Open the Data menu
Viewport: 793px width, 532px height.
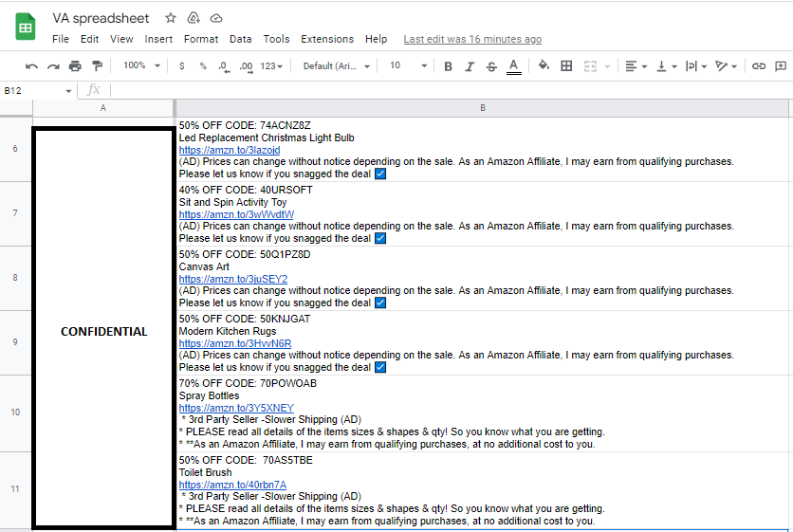pyautogui.click(x=240, y=39)
